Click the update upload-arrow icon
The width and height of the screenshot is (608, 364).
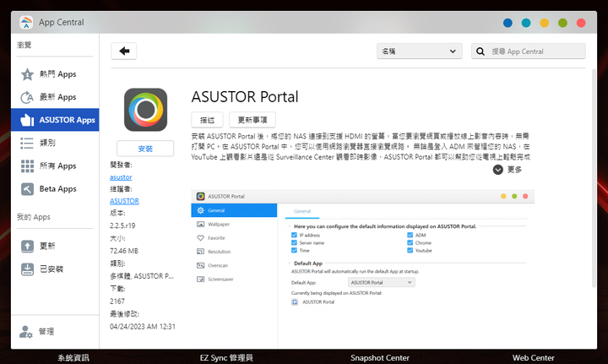(x=27, y=246)
